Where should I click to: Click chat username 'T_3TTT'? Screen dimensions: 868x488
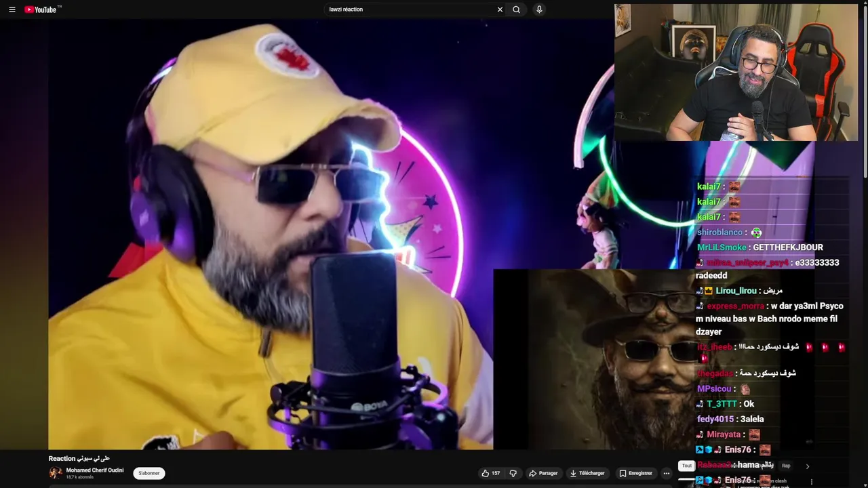720,404
